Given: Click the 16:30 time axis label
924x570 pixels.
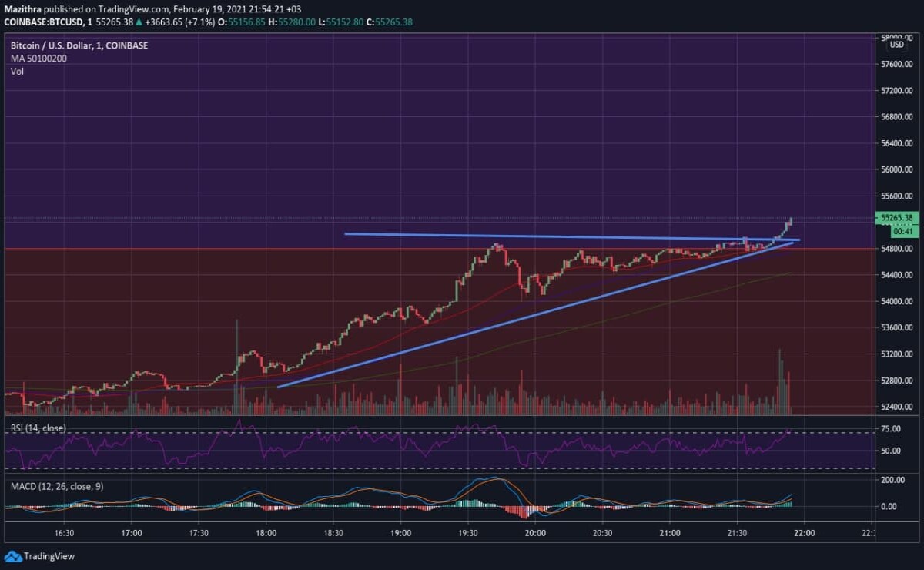Looking at the screenshot, I should pyautogui.click(x=65, y=532).
